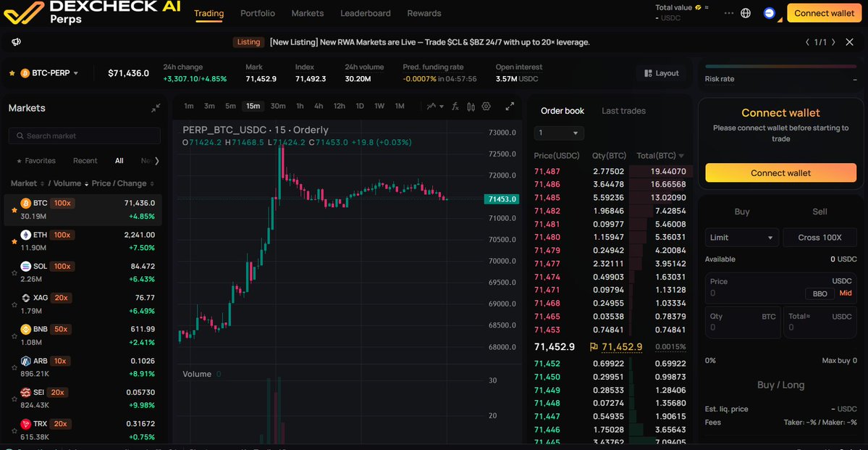Click the Risk rate gradient bar

click(780, 67)
